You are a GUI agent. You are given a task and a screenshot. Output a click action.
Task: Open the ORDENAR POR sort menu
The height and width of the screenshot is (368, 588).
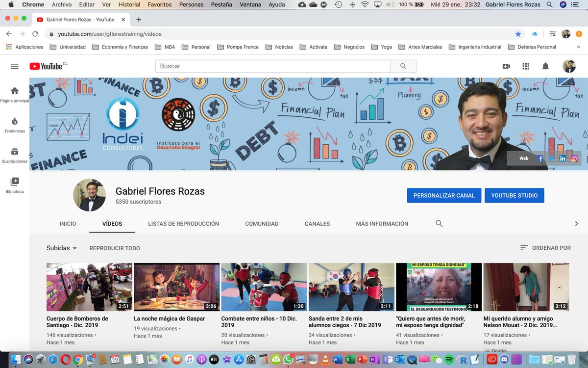(x=545, y=248)
